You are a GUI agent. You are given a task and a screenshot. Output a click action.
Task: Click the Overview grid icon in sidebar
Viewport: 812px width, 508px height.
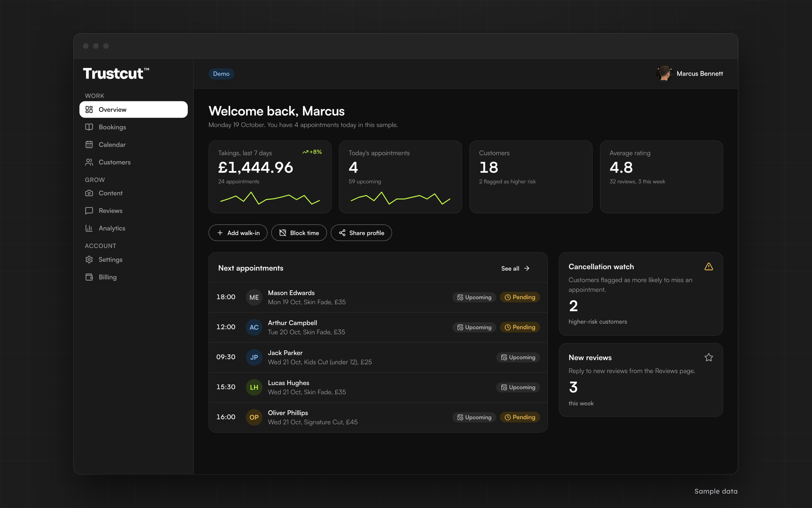[89, 110]
